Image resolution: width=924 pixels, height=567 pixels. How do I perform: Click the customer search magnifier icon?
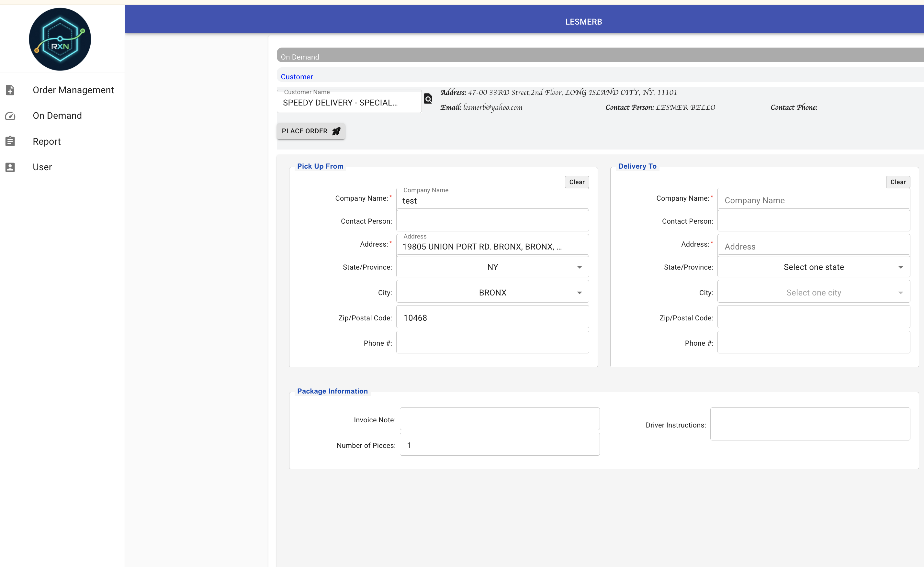428,99
